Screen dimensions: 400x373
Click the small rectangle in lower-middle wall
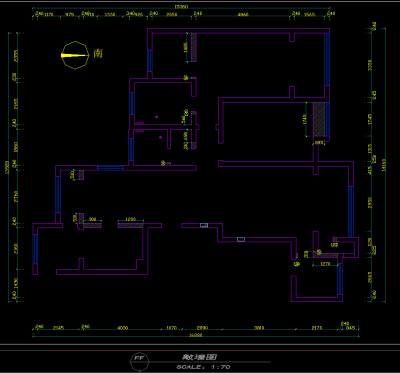[204, 225]
